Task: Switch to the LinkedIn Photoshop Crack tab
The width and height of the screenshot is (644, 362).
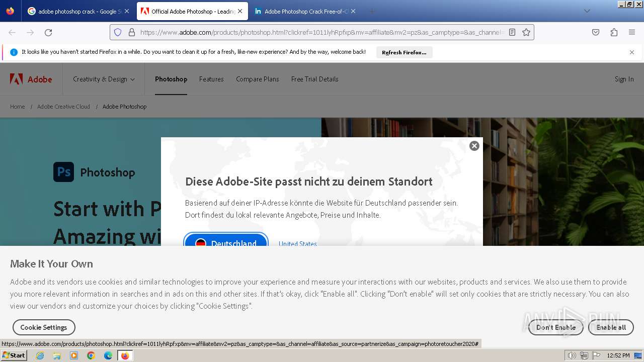Action: (305, 11)
